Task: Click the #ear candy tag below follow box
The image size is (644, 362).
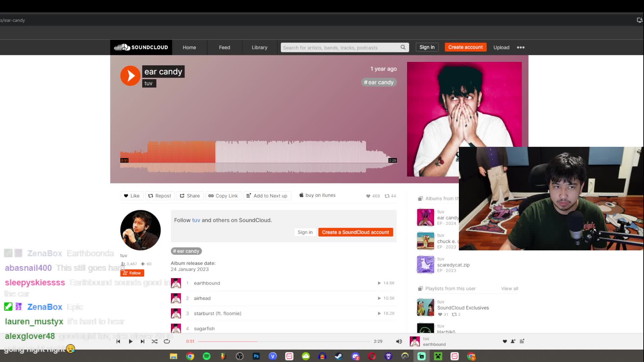Action: click(x=186, y=251)
